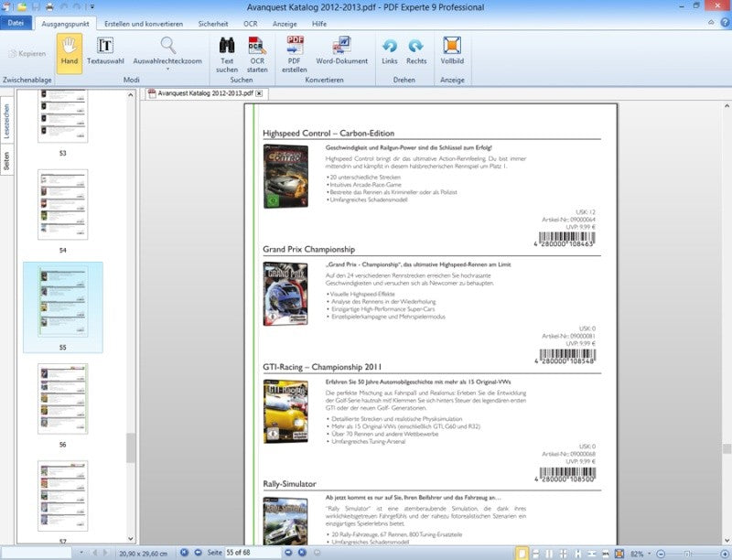The width and height of the screenshot is (732, 560).
Task: Open Text suchen binoculars
Action: pyautogui.click(x=227, y=55)
